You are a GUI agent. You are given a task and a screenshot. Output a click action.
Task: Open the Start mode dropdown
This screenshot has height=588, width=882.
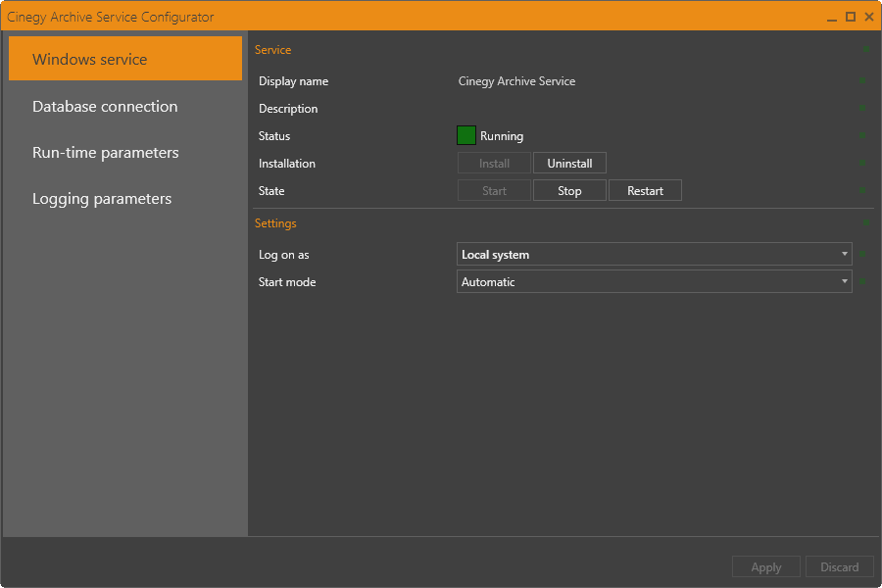[x=655, y=282]
